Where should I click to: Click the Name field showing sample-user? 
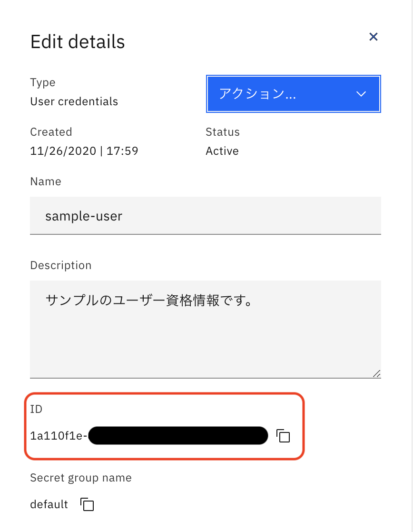[205, 215]
